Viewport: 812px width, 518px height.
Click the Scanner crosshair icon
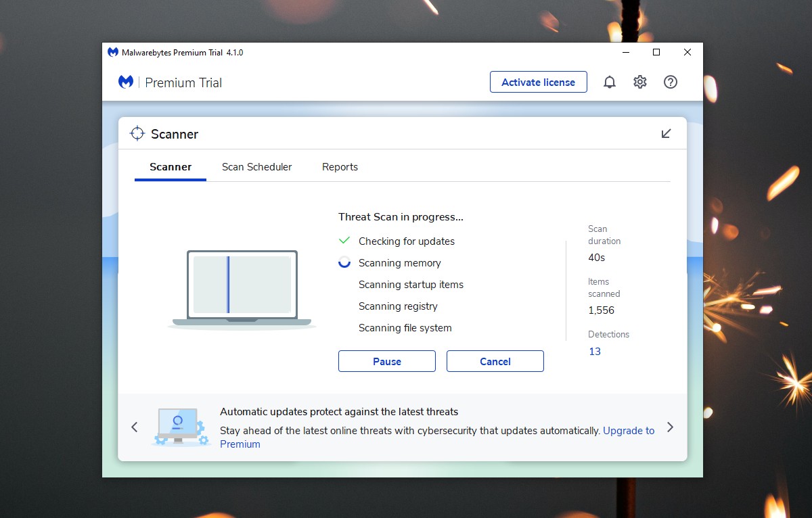click(137, 133)
